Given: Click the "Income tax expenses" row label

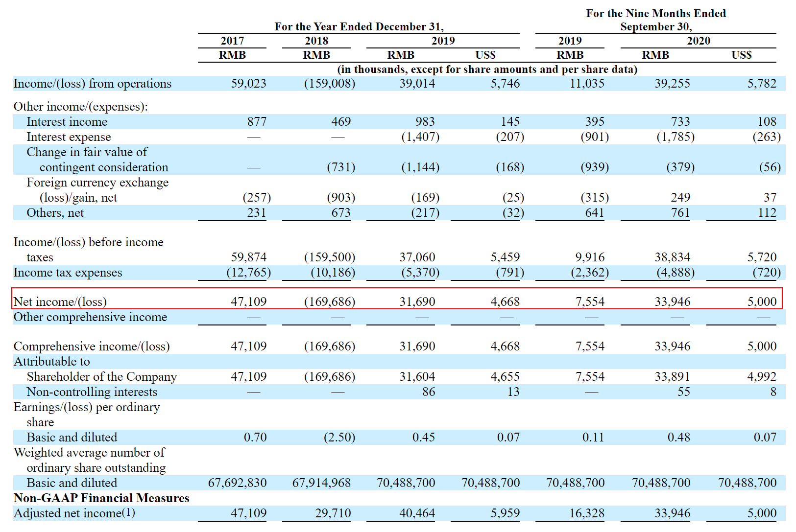Looking at the screenshot, I should tap(68, 273).
